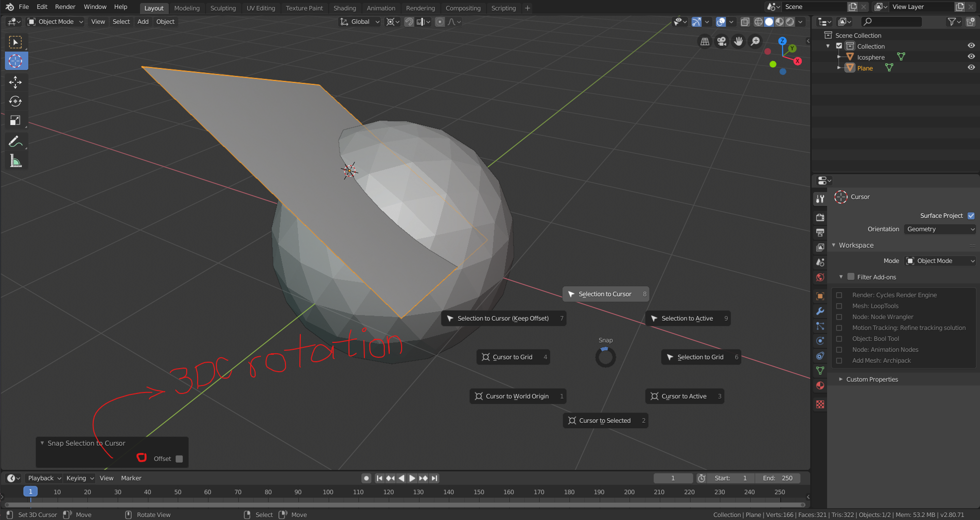This screenshot has width=980, height=520.
Task: Choose Cursor to Selected option
Action: (x=605, y=421)
